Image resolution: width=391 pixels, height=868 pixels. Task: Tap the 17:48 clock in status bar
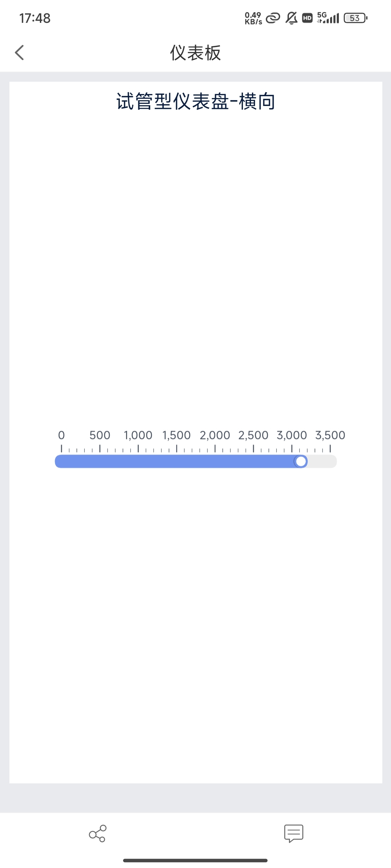[35, 18]
